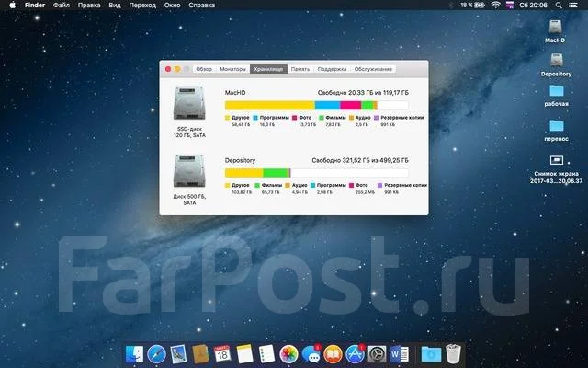Click the MacHD volume name label

tap(235, 92)
